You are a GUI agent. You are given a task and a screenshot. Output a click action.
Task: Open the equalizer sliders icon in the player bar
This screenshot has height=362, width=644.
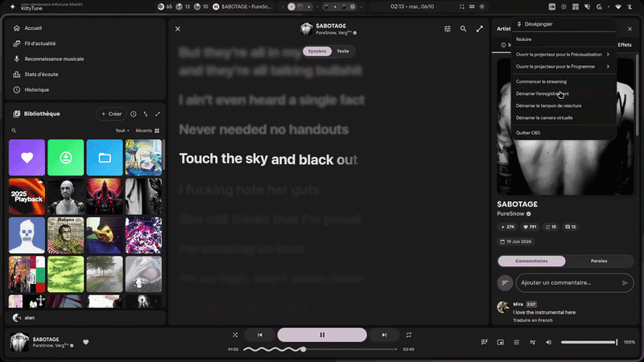point(516,342)
